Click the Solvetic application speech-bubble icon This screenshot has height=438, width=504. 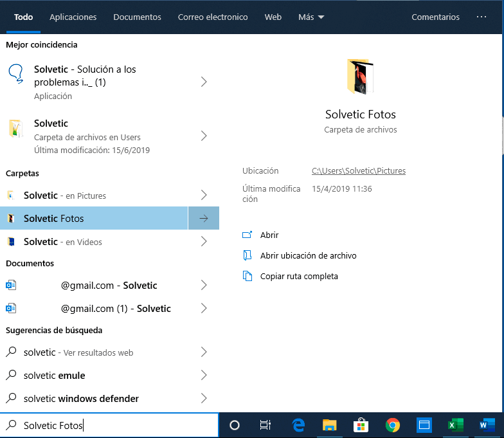click(x=16, y=74)
